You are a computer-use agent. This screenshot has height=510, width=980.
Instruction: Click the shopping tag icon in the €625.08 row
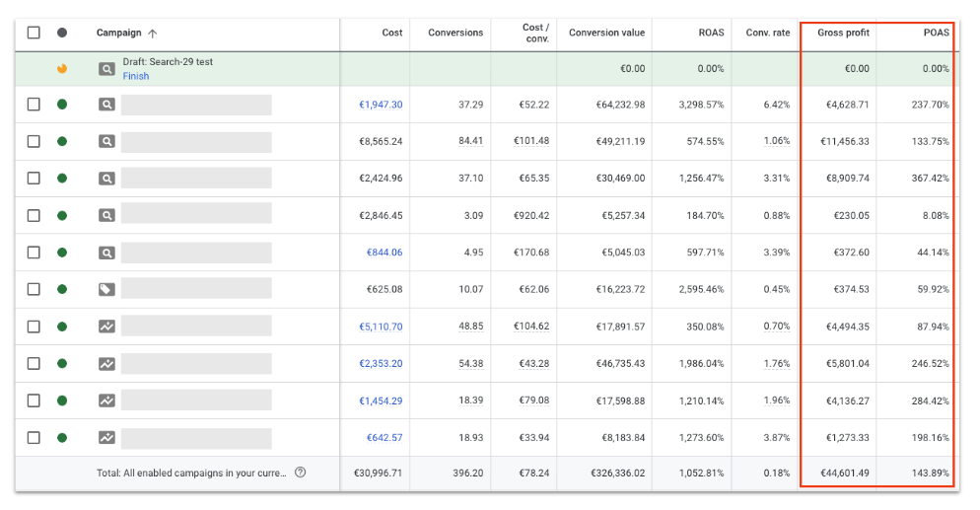106,290
